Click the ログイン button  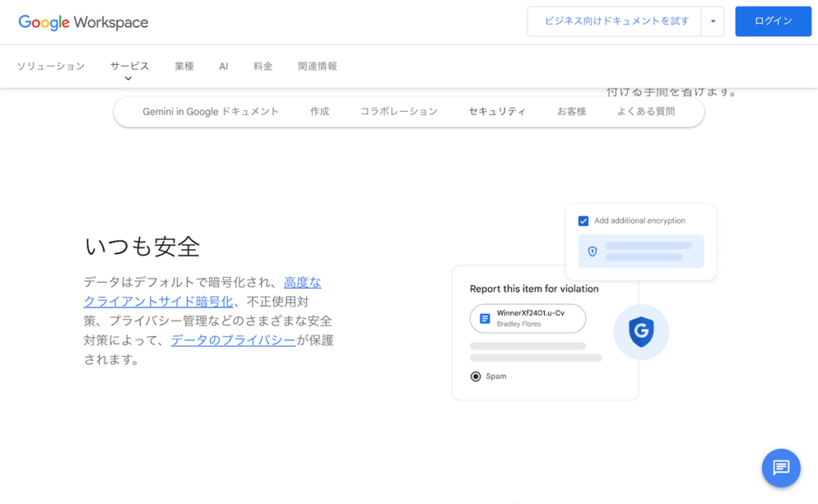click(x=773, y=22)
